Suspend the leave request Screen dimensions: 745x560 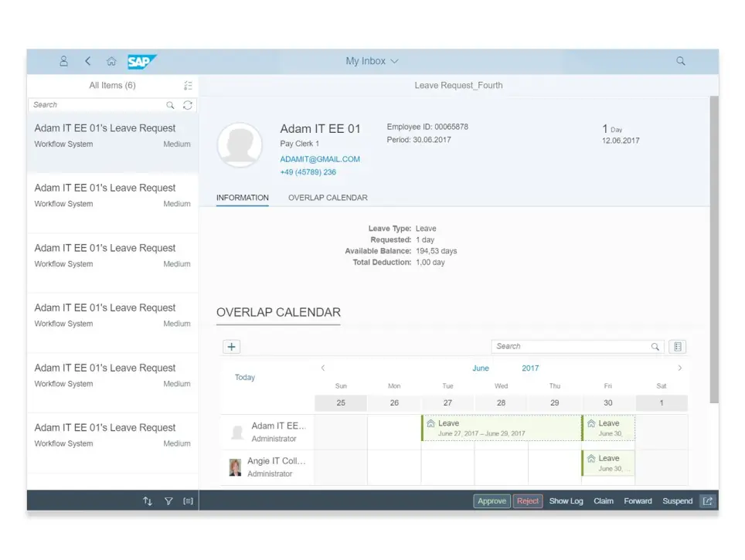click(x=678, y=501)
